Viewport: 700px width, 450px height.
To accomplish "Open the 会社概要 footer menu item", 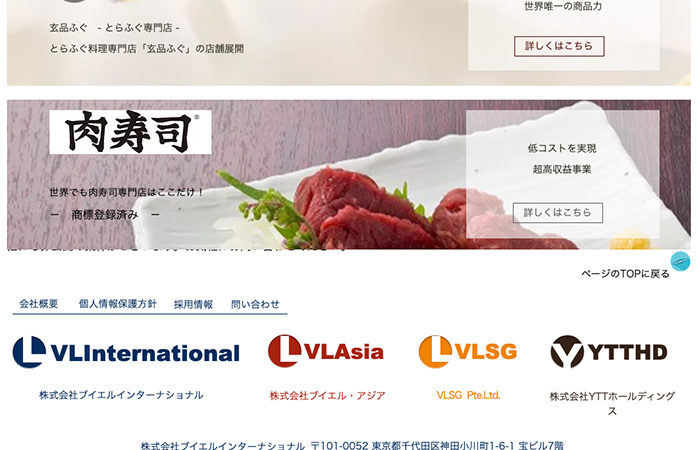I will [38, 304].
